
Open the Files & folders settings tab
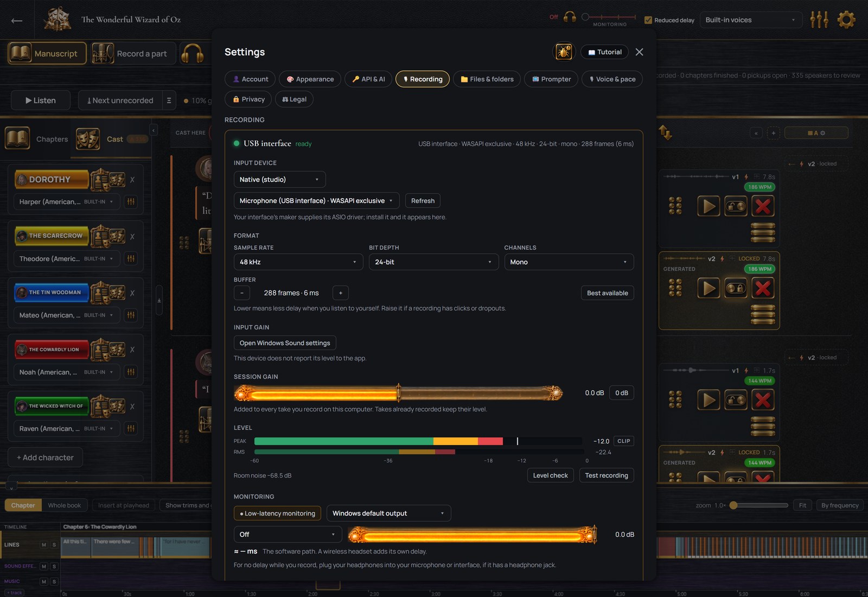pyautogui.click(x=487, y=79)
